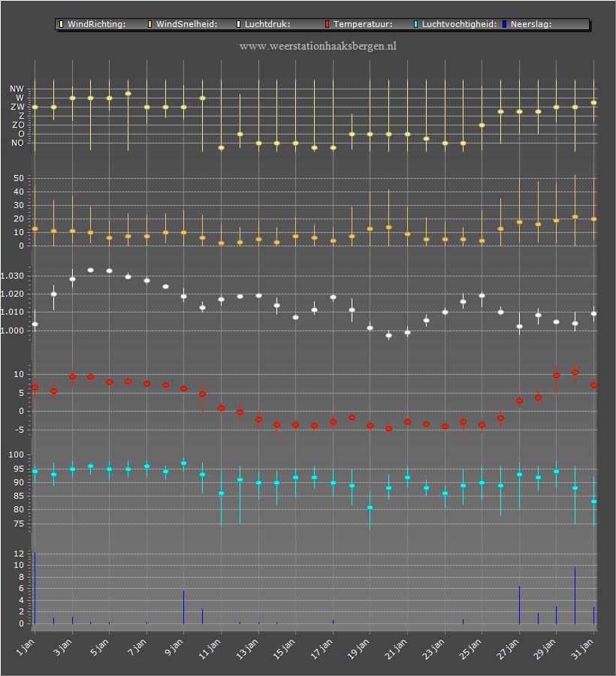Click the cyan humidity marker on 19 jan

(x=370, y=508)
